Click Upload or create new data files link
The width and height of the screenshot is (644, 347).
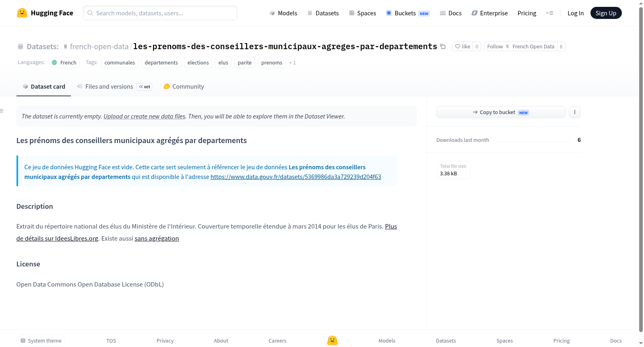tap(144, 116)
